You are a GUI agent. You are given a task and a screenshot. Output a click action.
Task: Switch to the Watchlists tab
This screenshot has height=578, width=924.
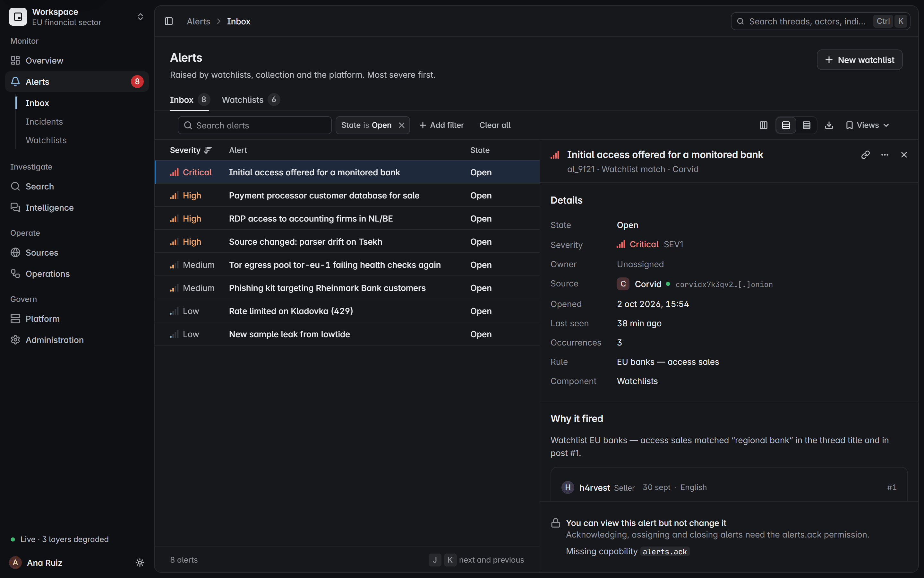click(251, 100)
